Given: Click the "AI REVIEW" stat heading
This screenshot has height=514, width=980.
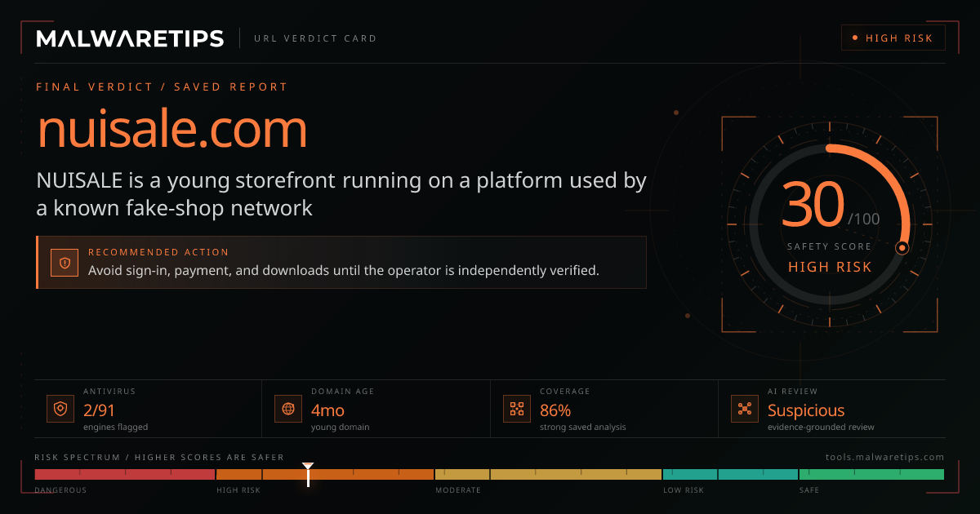Looking at the screenshot, I should (793, 392).
